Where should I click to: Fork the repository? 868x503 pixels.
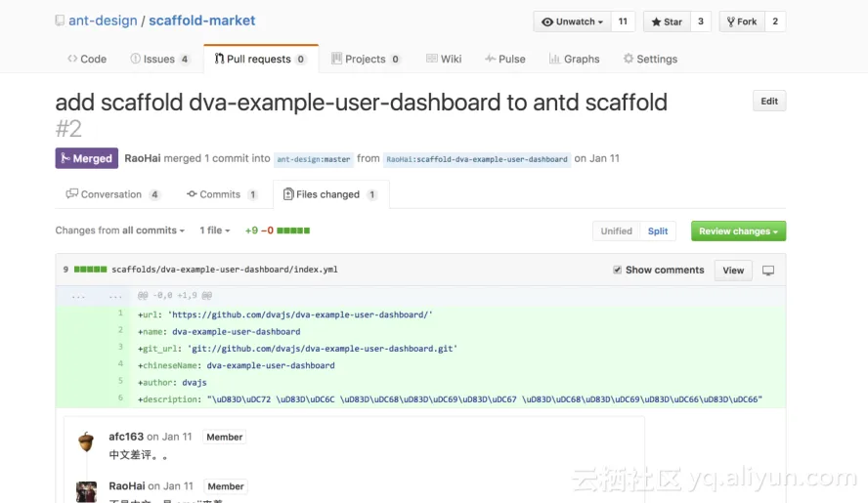[742, 21]
